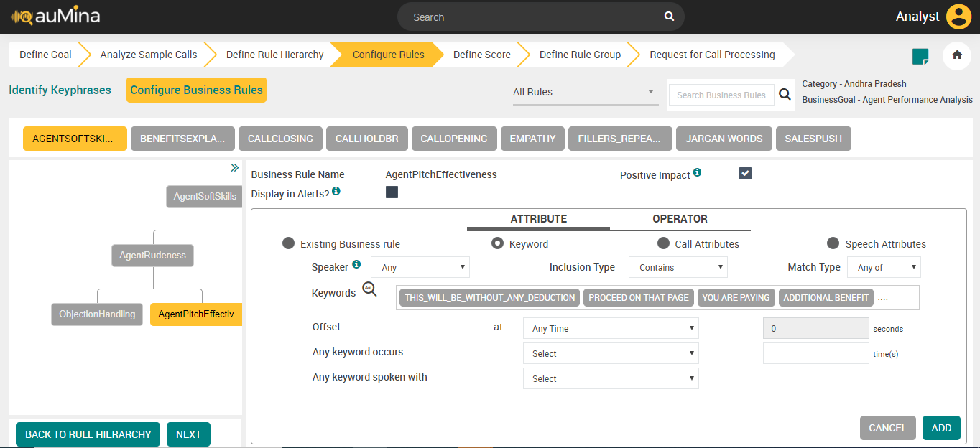Screen dimensions: 980x448
Task: Click the ADD button
Action: 941,428
